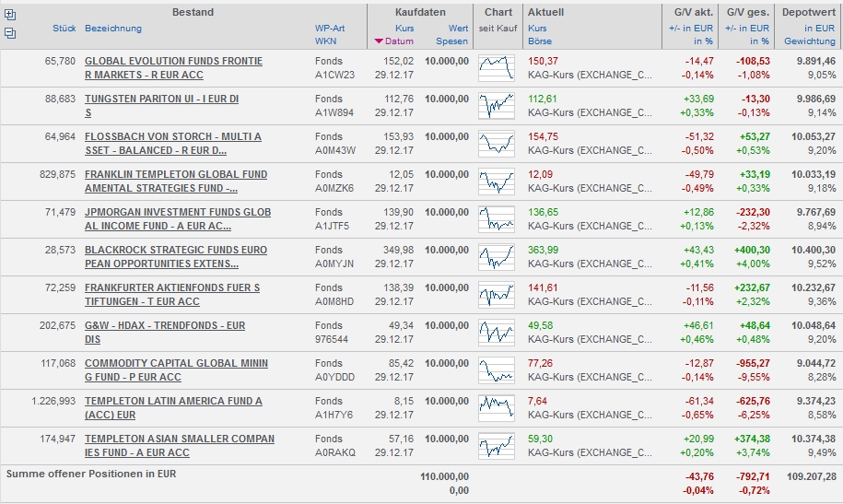Expand all rows with plus icon

point(10,15)
